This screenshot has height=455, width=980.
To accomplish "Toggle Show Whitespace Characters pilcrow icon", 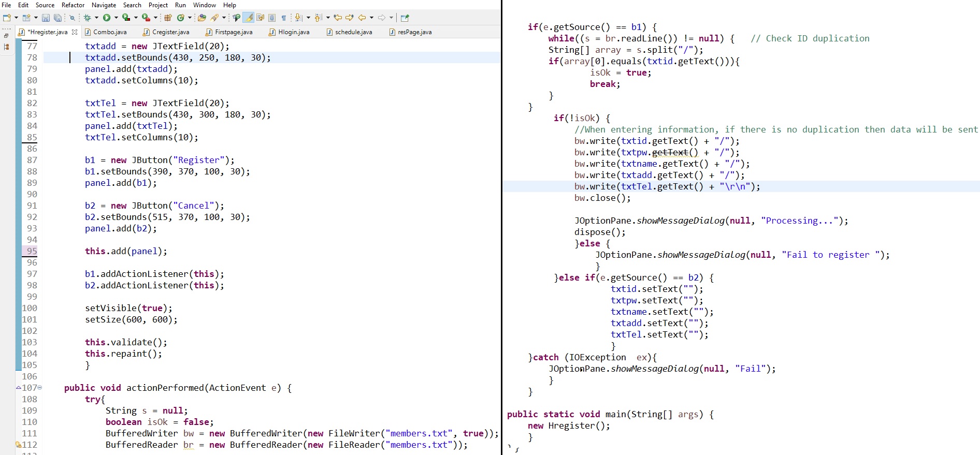I will coord(284,18).
